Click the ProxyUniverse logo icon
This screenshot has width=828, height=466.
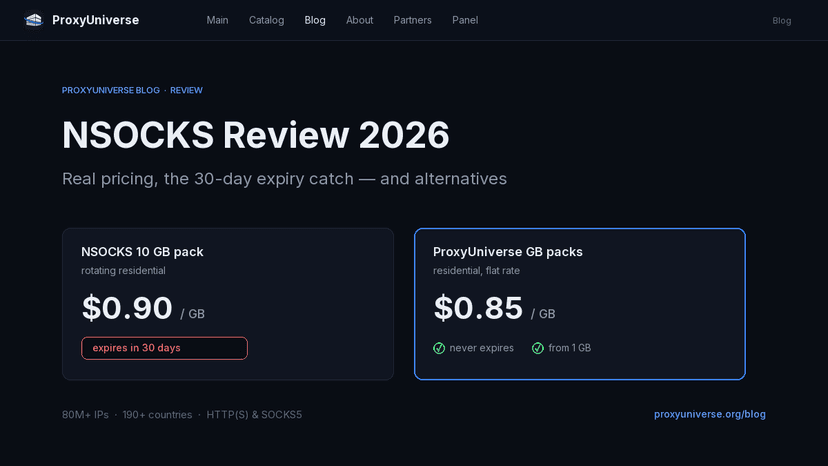click(34, 20)
